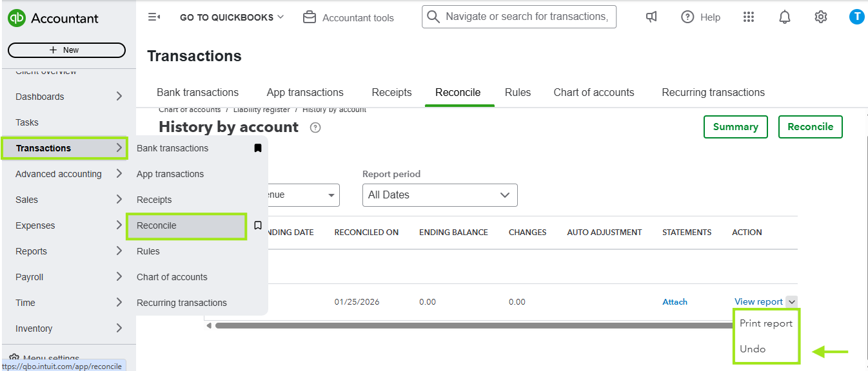Screen dimensions: 868x371
Task: Toggle bookmark for Reconcile menu item
Action: coord(257,225)
